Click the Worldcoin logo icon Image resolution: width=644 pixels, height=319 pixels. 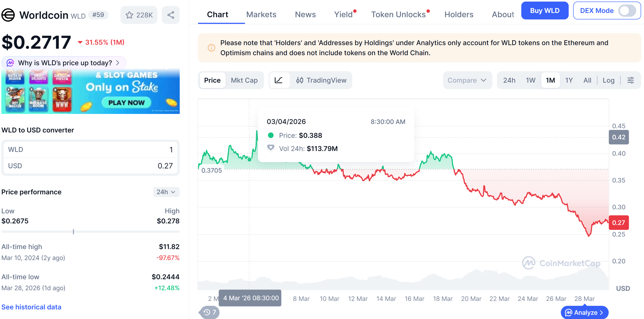pyautogui.click(x=8, y=15)
